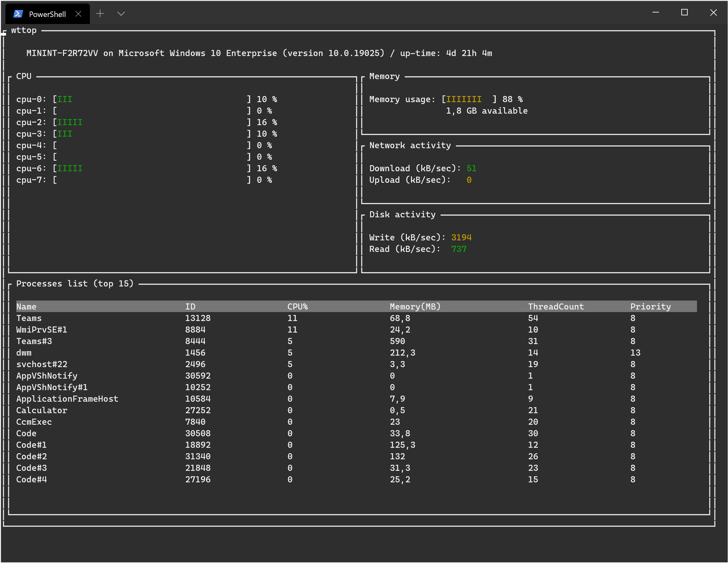The height and width of the screenshot is (563, 728).
Task: Select the AppVShNotify#1 process name
Action: point(52,387)
